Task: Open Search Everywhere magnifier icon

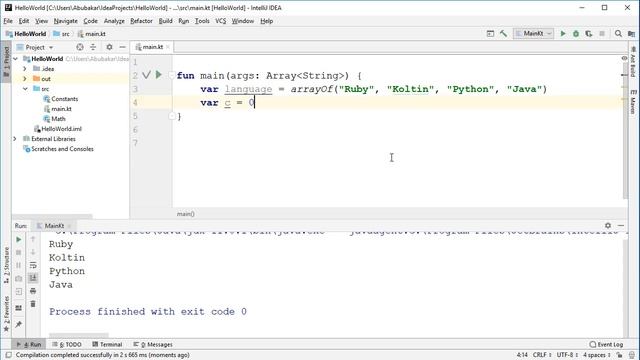Action: pos(618,33)
